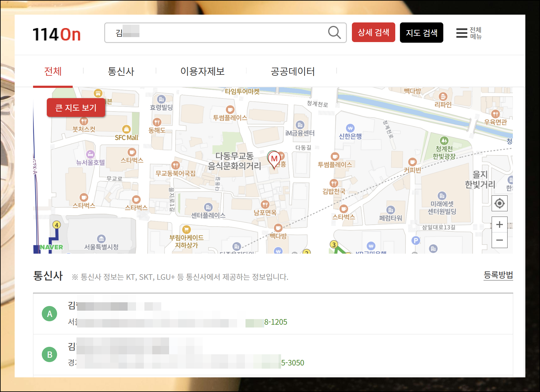Click the 우육면관 restaurant pin

click(x=495, y=114)
